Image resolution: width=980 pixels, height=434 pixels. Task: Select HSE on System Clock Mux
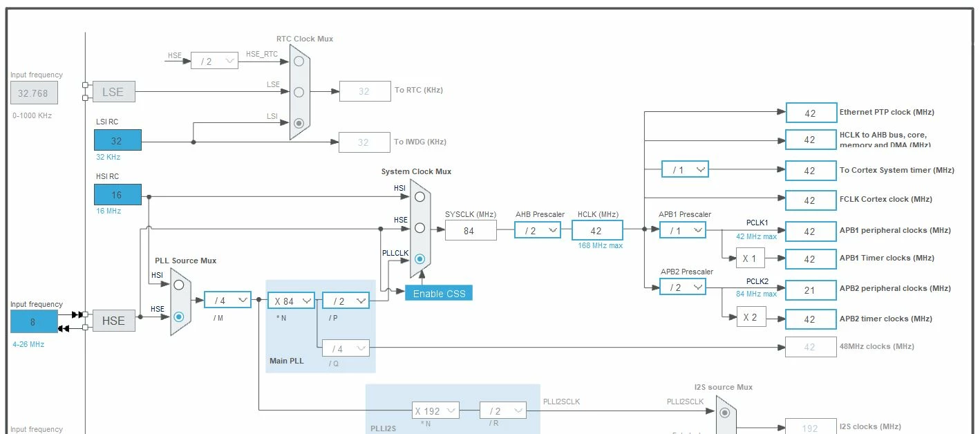click(x=420, y=228)
